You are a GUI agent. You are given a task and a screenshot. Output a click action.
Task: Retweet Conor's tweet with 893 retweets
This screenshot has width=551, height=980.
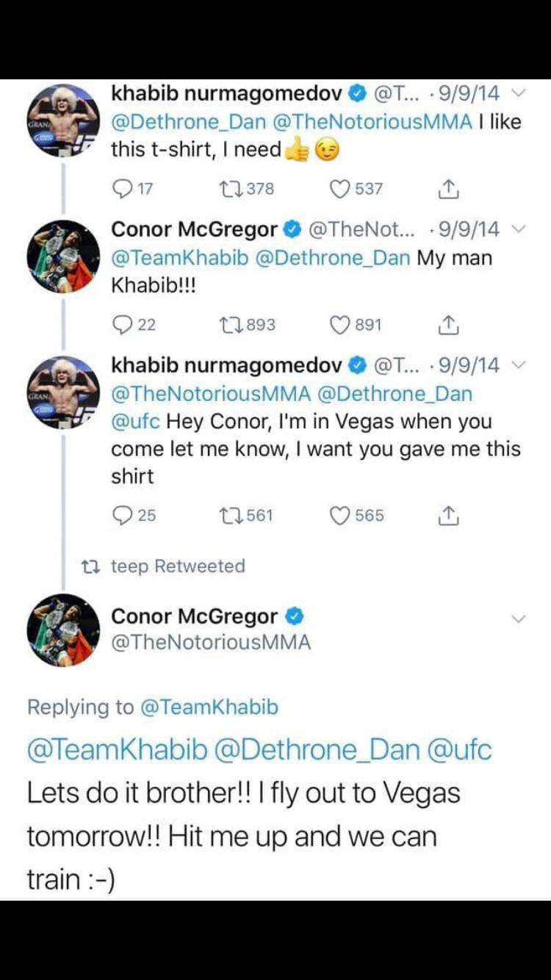229,324
